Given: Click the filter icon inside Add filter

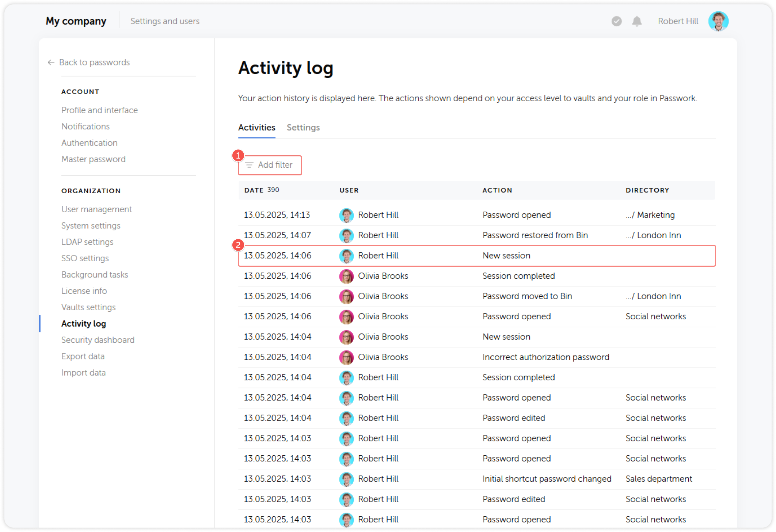Looking at the screenshot, I should (249, 165).
